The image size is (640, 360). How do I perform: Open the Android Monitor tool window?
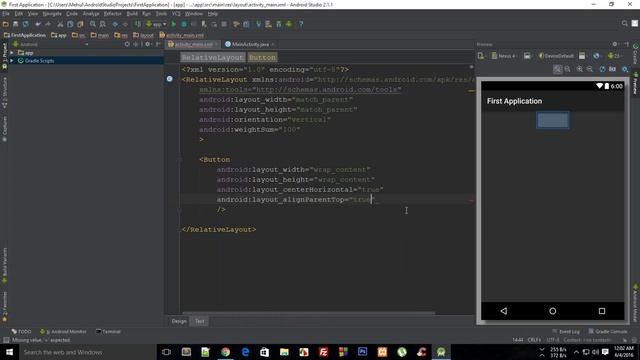point(63,331)
